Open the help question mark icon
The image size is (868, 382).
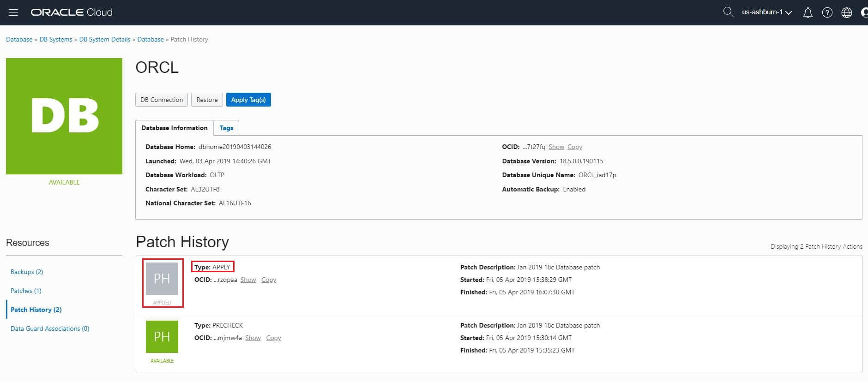pyautogui.click(x=827, y=12)
